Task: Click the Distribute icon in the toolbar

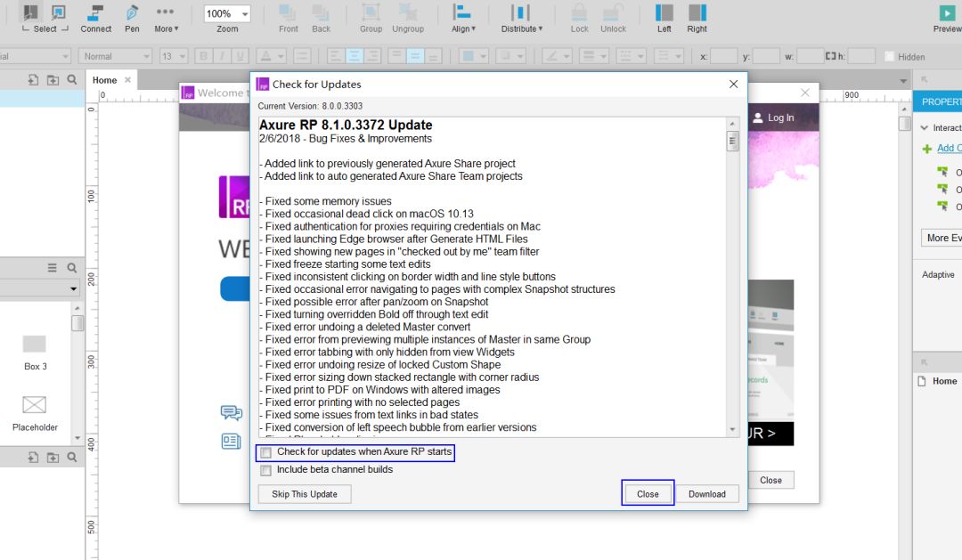Action: 520,13
